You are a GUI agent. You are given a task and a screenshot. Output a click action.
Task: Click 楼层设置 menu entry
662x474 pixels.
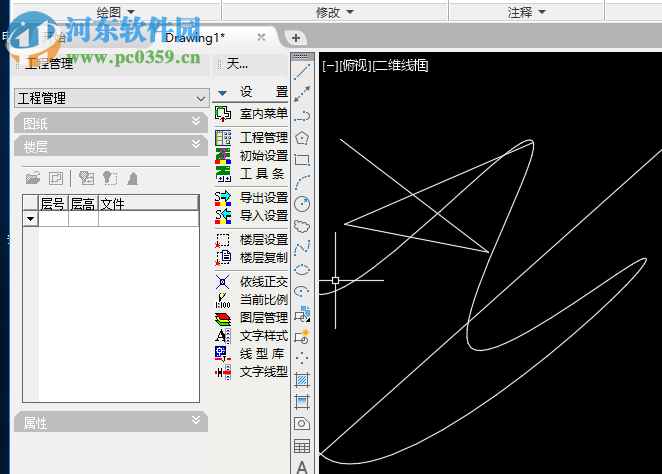(251, 240)
